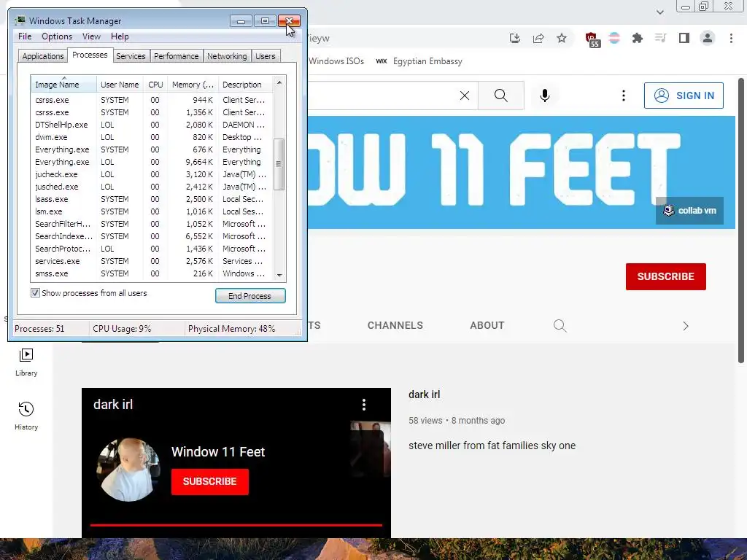Clear the YouTube search box with X
The width and height of the screenshot is (747, 560).
[465, 96]
